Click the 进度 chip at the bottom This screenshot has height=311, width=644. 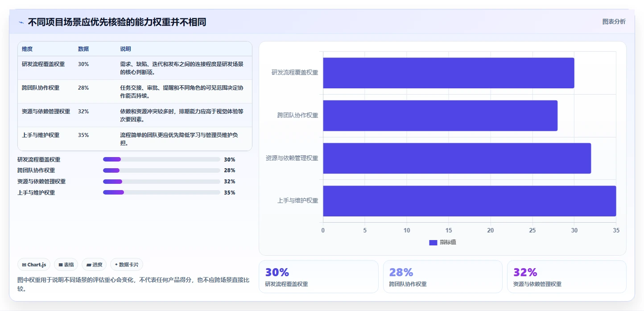click(95, 265)
